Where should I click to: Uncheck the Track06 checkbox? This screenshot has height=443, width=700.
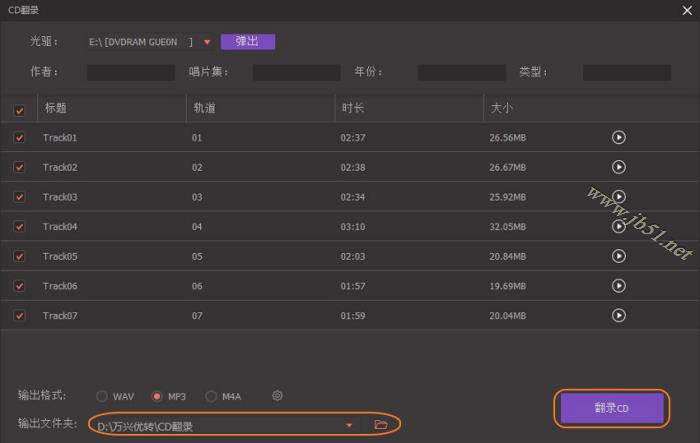point(19,286)
